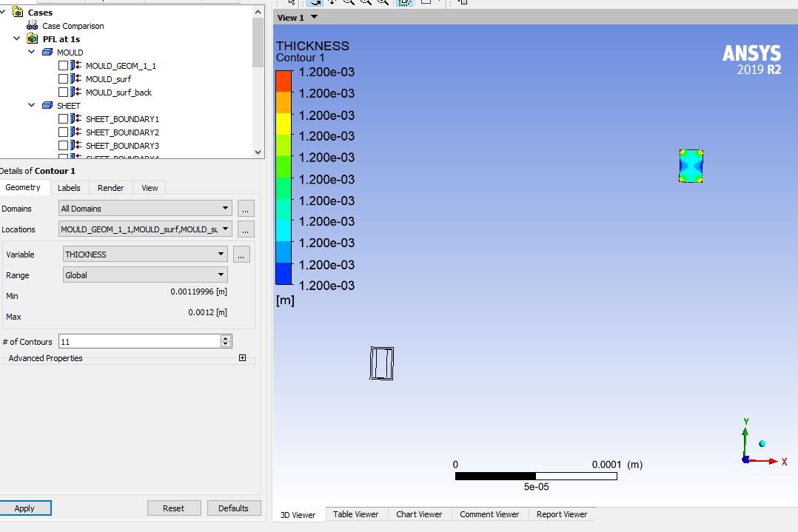Increase the number of contours with up arrow

226,338
